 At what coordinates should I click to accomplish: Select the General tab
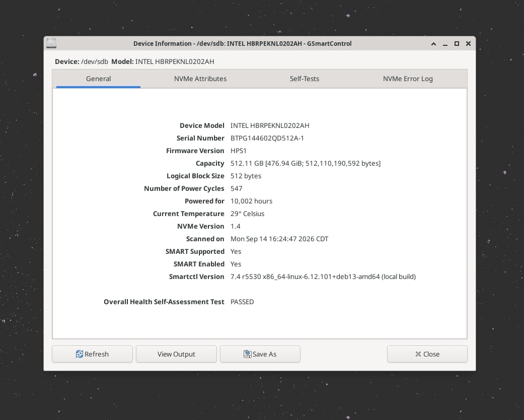(x=98, y=79)
